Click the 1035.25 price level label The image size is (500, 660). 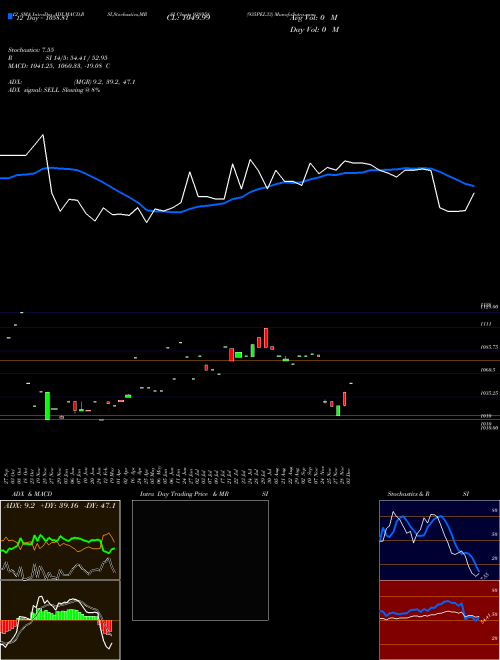tap(489, 393)
